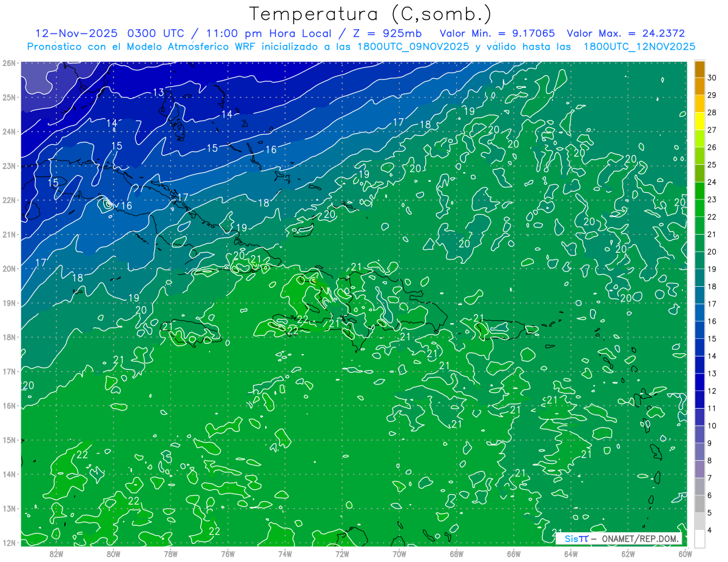The width and height of the screenshot is (728, 562).
Task: Click the yellow legend swatch between 27 and 28
Action: pyautogui.click(x=699, y=121)
